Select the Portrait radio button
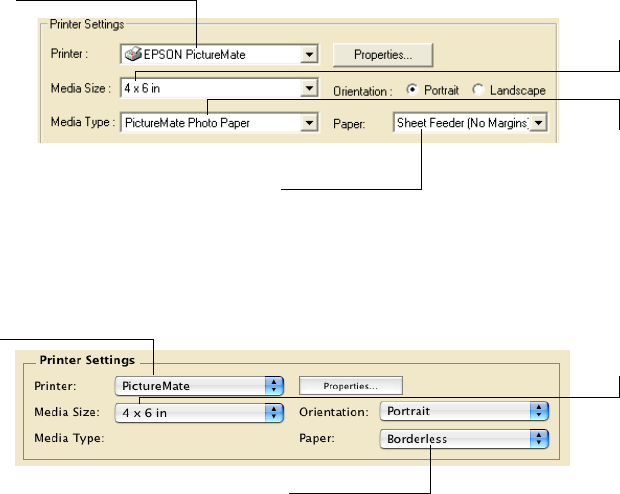Screen dimensions: 620x494 (x=412, y=89)
